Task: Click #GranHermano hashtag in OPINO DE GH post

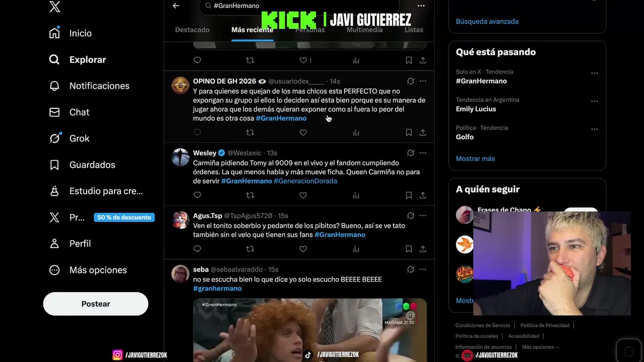Action: (x=281, y=118)
